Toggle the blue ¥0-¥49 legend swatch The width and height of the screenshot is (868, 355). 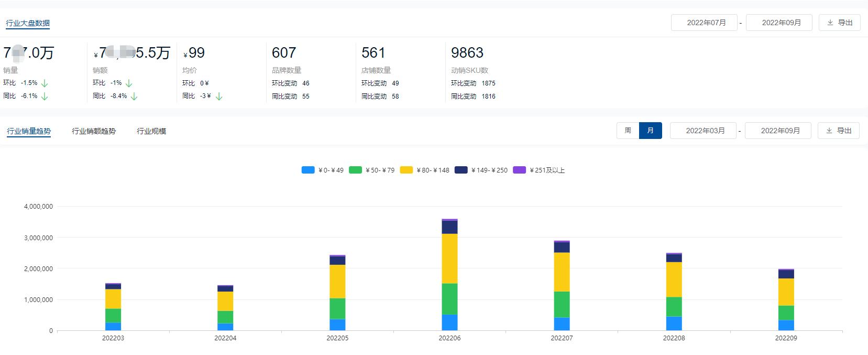308,170
